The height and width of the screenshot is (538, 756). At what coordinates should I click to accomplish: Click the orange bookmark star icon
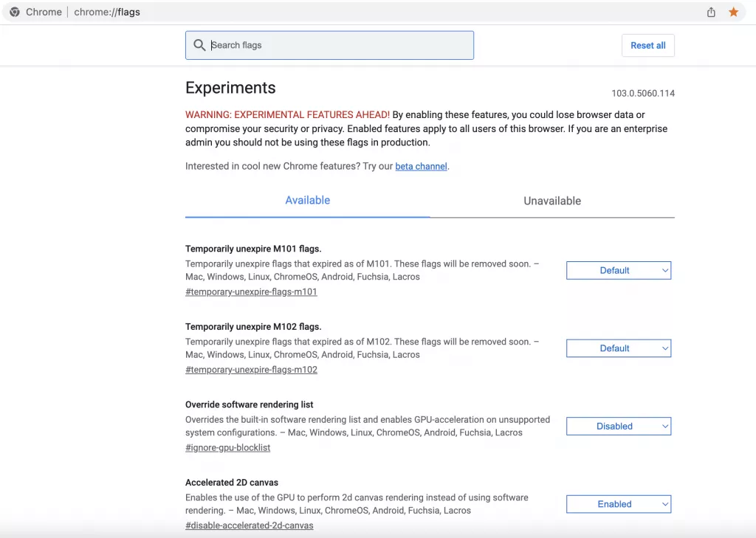[733, 12]
